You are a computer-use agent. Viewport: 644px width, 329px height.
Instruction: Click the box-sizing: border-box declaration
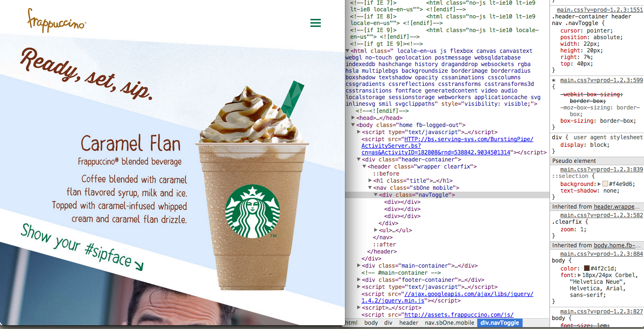click(x=598, y=121)
